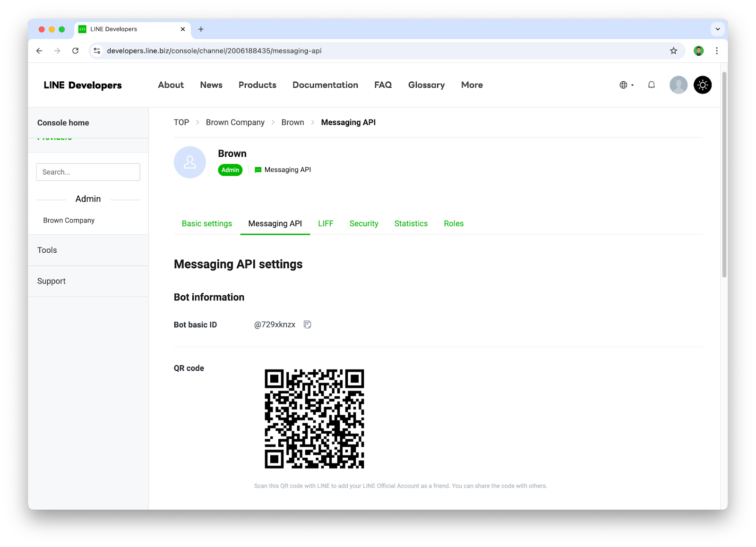Select Brown Company provider in sidebar
This screenshot has width=756, height=547.
[x=69, y=221]
